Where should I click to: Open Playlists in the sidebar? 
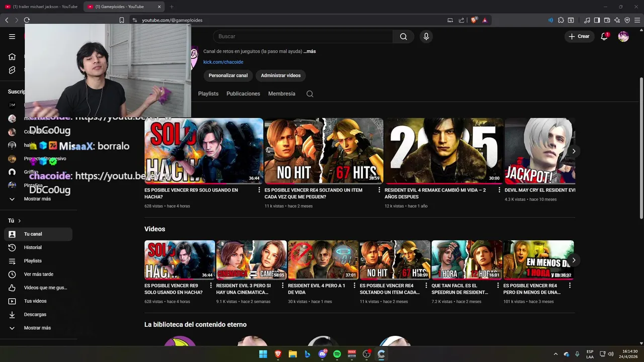(38, 261)
